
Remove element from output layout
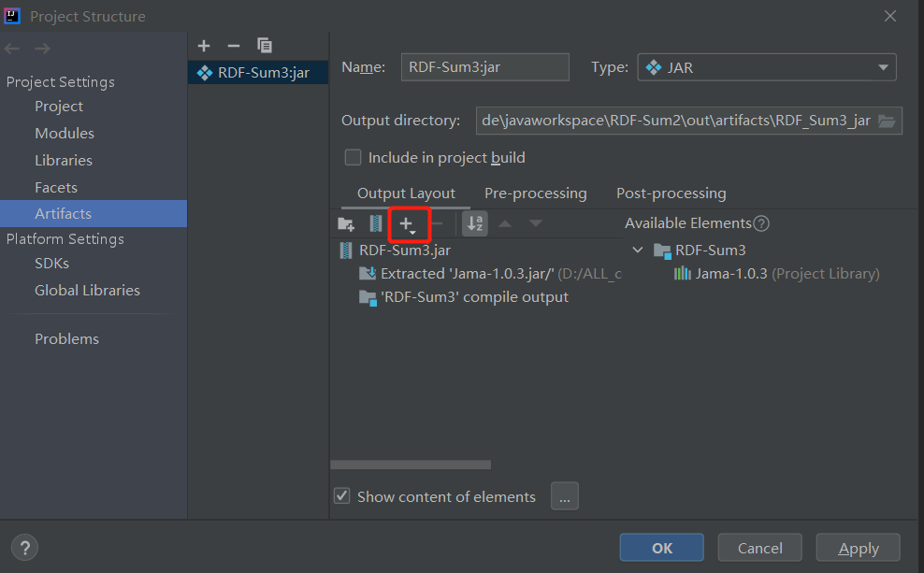[x=438, y=223]
